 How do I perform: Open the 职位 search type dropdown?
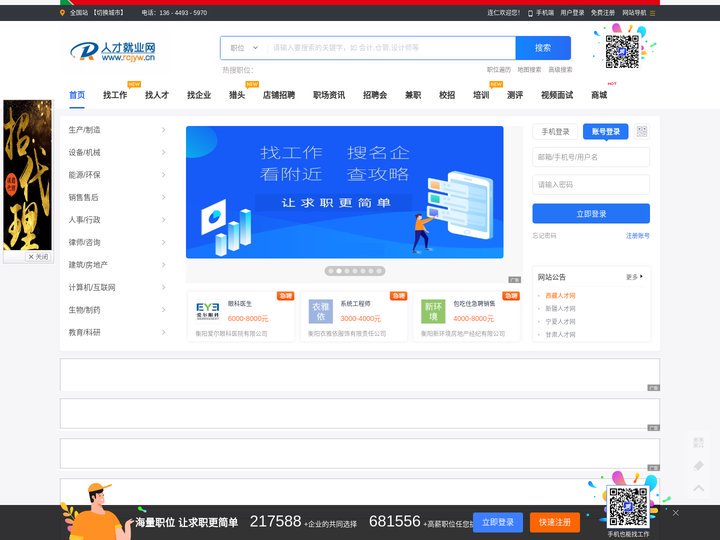tap(244, 48)
